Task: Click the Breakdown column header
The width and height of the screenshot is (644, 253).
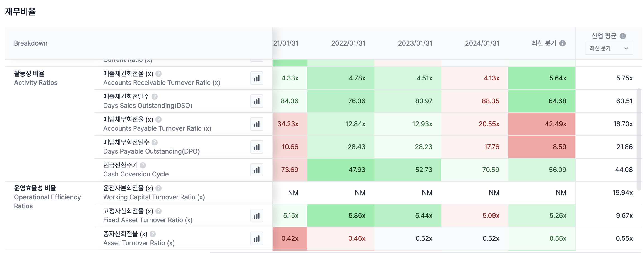Action: (x=31, y=43)
